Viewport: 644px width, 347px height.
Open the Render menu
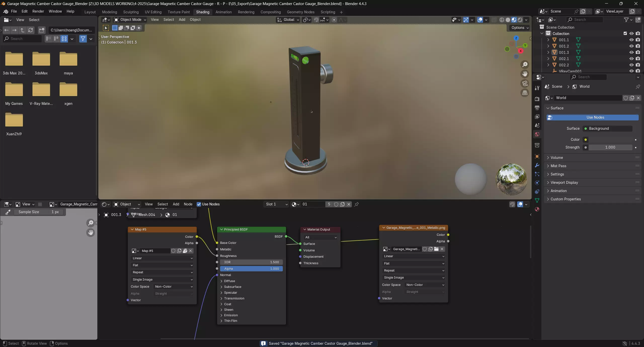point(38,11)
